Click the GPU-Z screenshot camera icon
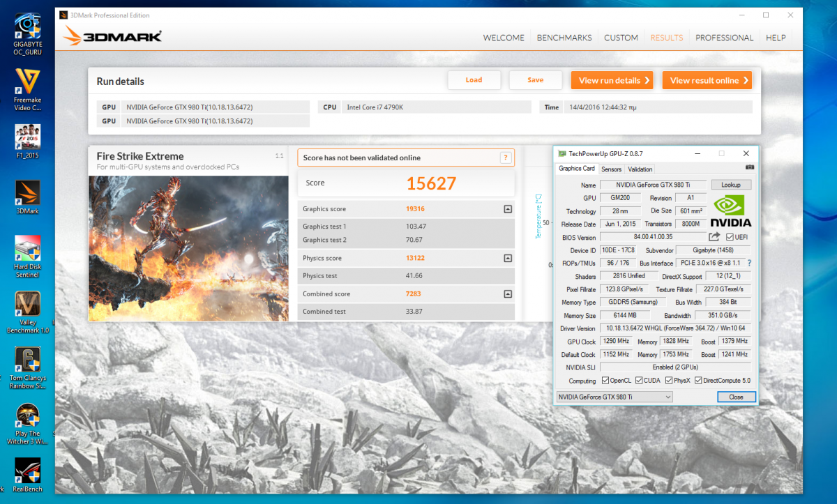The width and height of the screenshot is (837, 504). 750,168
